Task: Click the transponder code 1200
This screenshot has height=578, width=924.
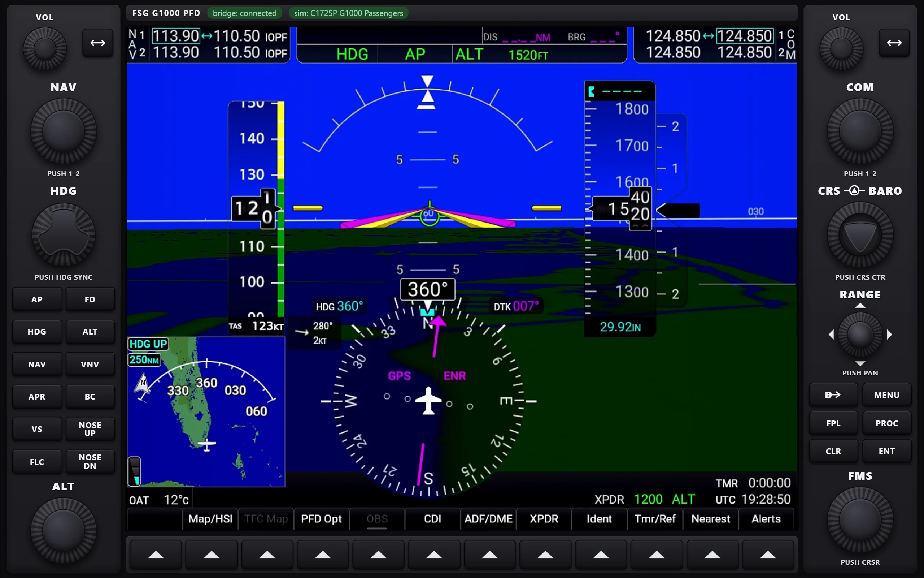Action: tap(648, 499)
